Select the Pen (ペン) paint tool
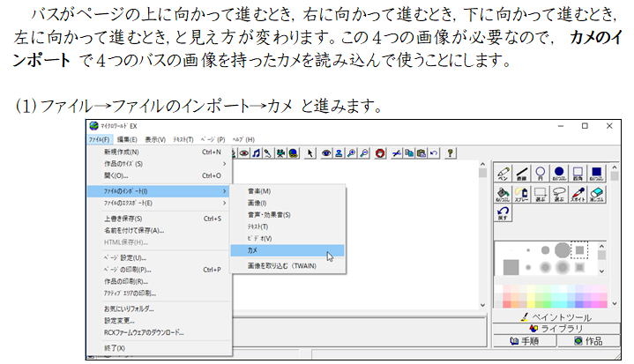 (x=503, y=173)
